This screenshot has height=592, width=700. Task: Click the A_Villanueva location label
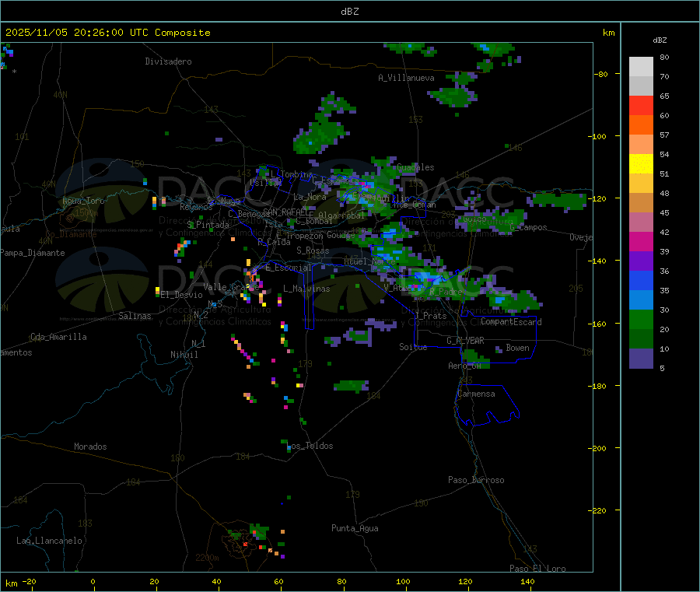point(406,78)
